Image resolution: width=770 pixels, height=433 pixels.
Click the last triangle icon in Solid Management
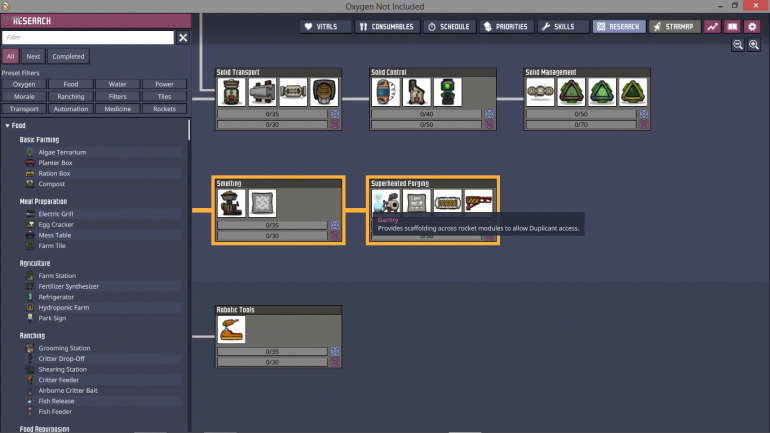coord(633,92)
